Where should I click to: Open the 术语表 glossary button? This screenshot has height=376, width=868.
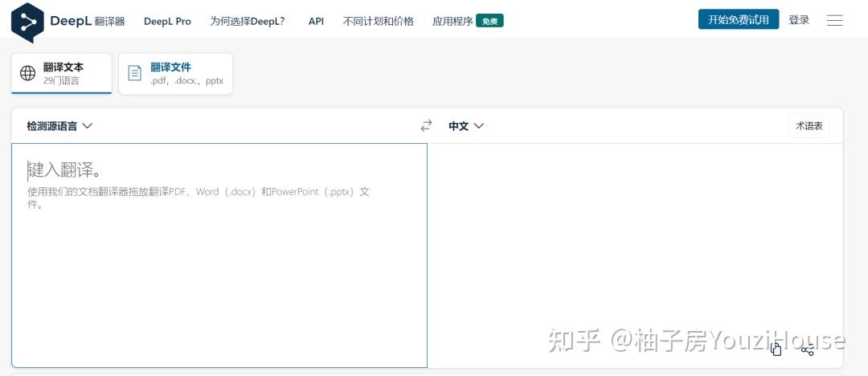click(x=809, y=125)
